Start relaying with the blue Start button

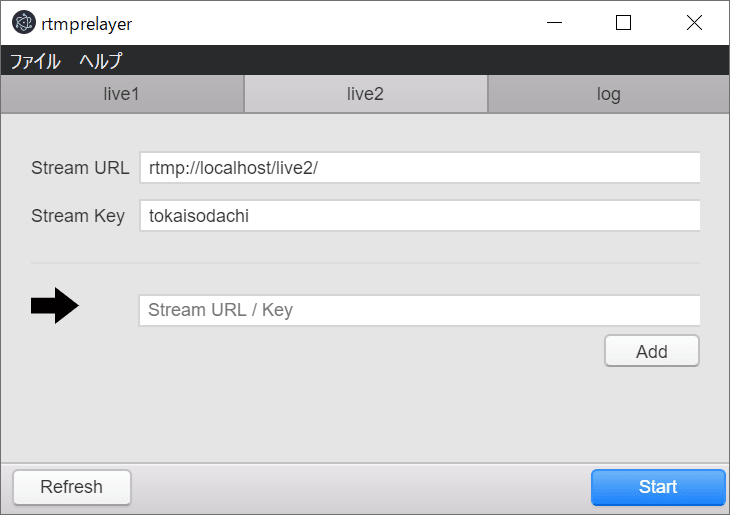[658, 487]
